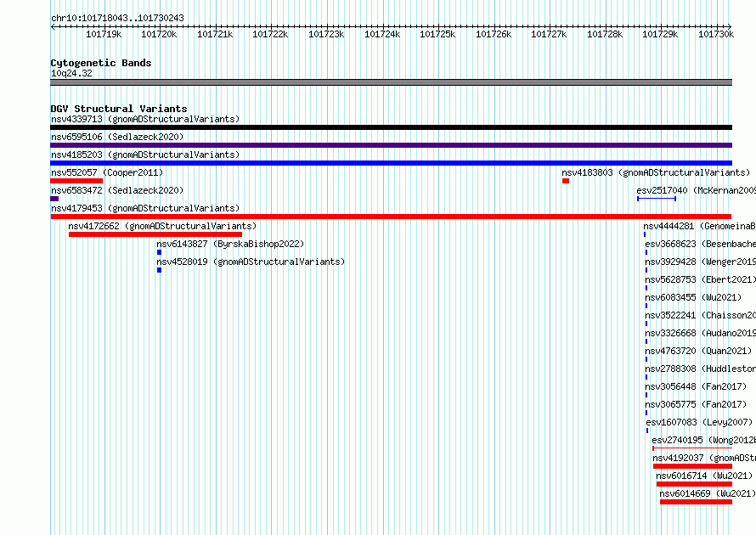Click the 101719k ruler tick

(x=104, y=34)
